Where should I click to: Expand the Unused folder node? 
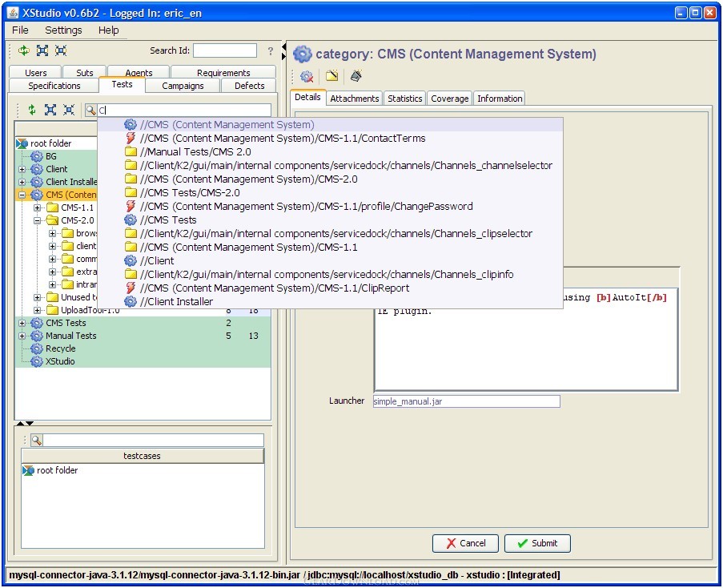(38, 297)
